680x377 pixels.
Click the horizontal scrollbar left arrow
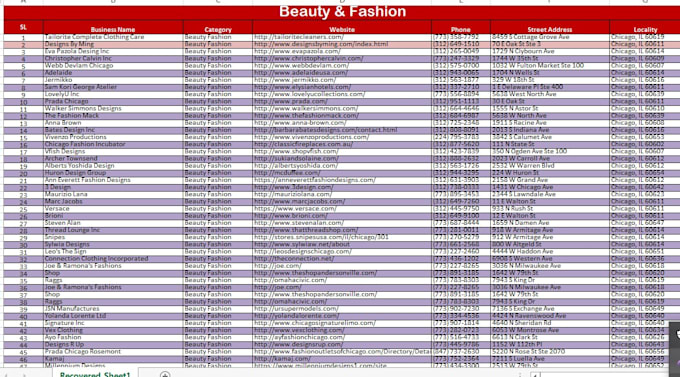click(x=535, y=375)
